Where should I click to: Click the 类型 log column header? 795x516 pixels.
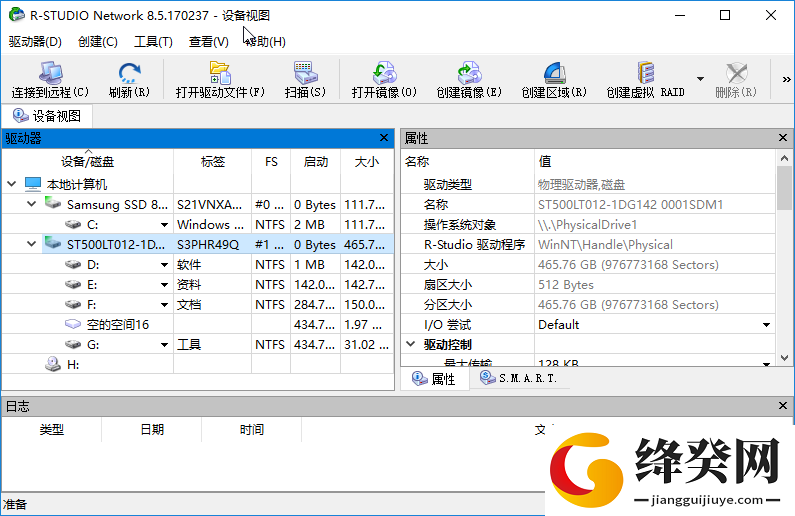[x=52, y=430]
